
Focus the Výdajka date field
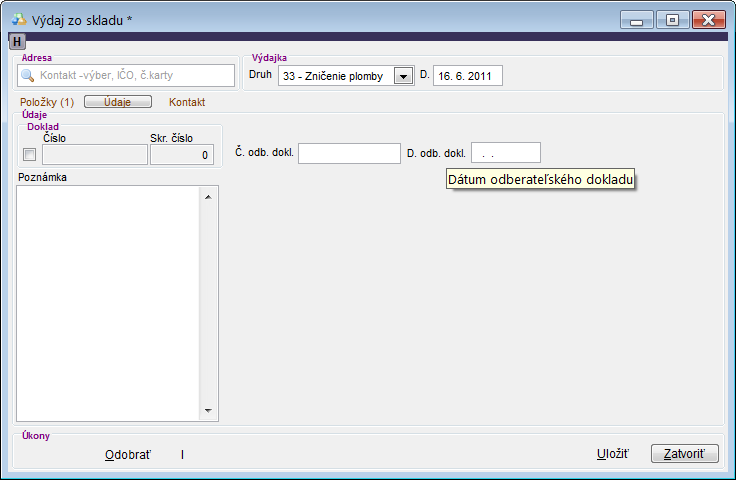[467, 76]
